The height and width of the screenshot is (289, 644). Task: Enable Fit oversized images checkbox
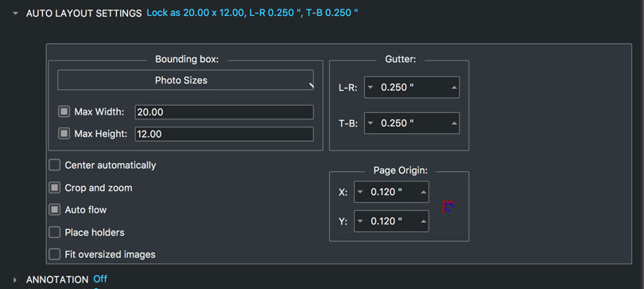(x=55, y=255)
